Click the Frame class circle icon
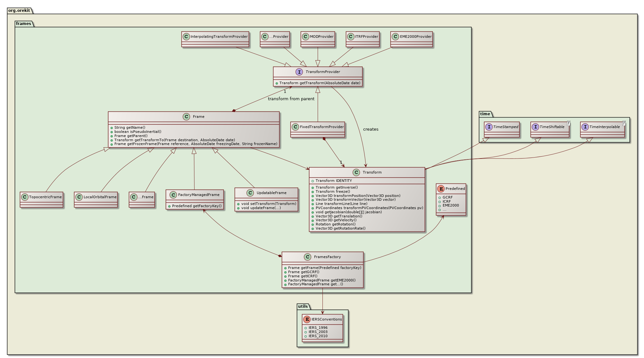 pyautogui.click(x=187, y=117)
